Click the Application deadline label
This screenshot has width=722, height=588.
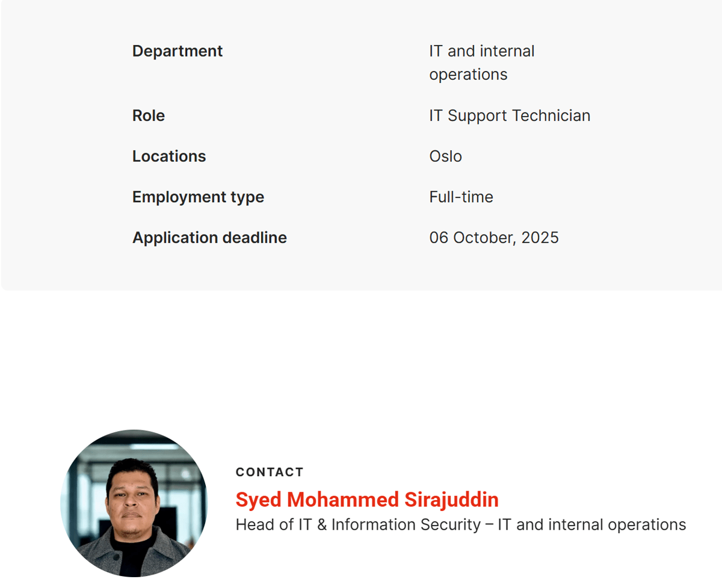[209, 237]
